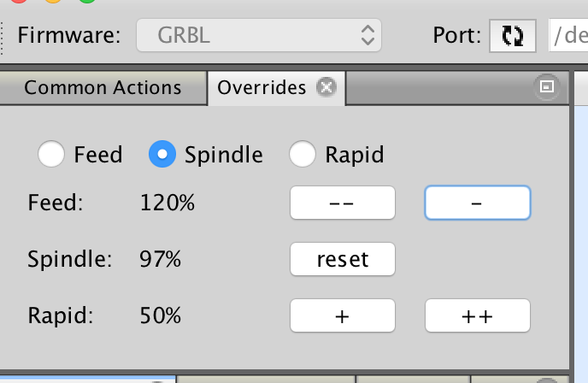Click the Firmware combo box chevron arrows

pos(367,35)
